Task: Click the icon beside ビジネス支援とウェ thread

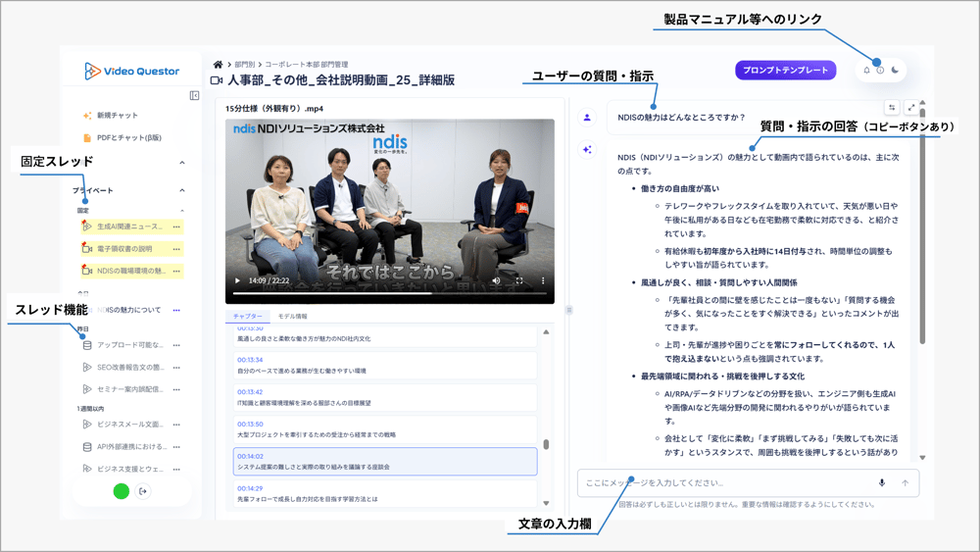Action: (87, 469)
